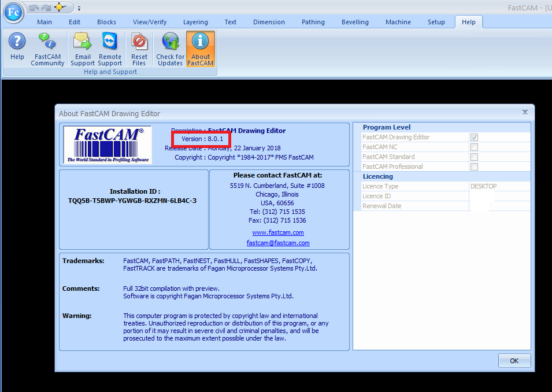Click the Copyright *1984-2017* FMS FastCAM line

(x=261, y=157)
